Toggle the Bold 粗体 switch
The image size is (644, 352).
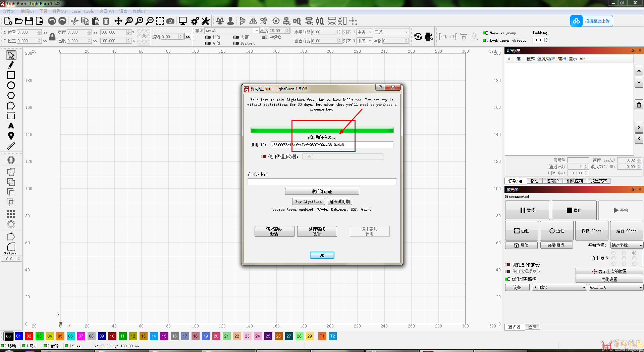208,37
